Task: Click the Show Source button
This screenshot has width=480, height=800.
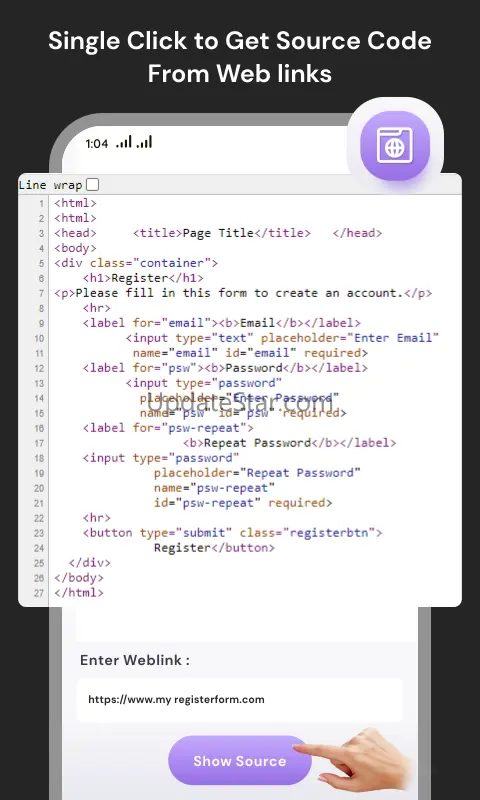Action: point(240,761)
